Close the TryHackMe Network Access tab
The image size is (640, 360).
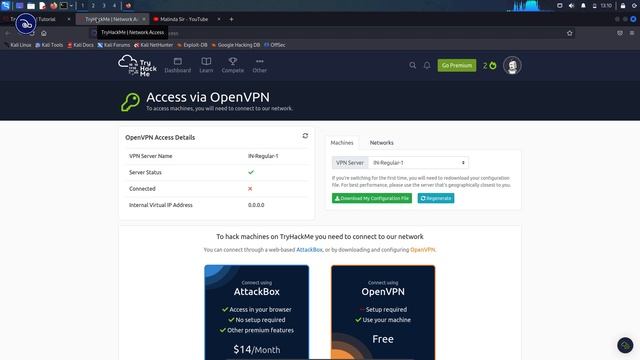pos(144,19)
